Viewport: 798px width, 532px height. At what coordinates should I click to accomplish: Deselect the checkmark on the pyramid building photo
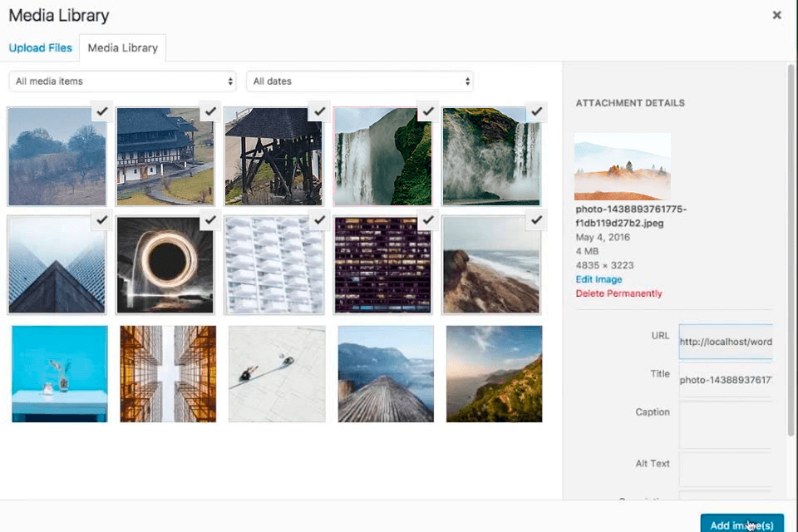point(101,220)
